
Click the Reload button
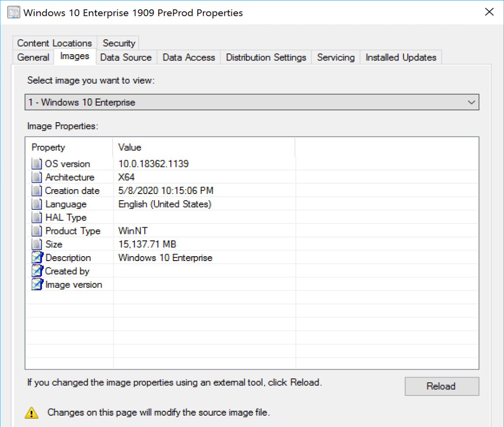click(x=441, y=386)
